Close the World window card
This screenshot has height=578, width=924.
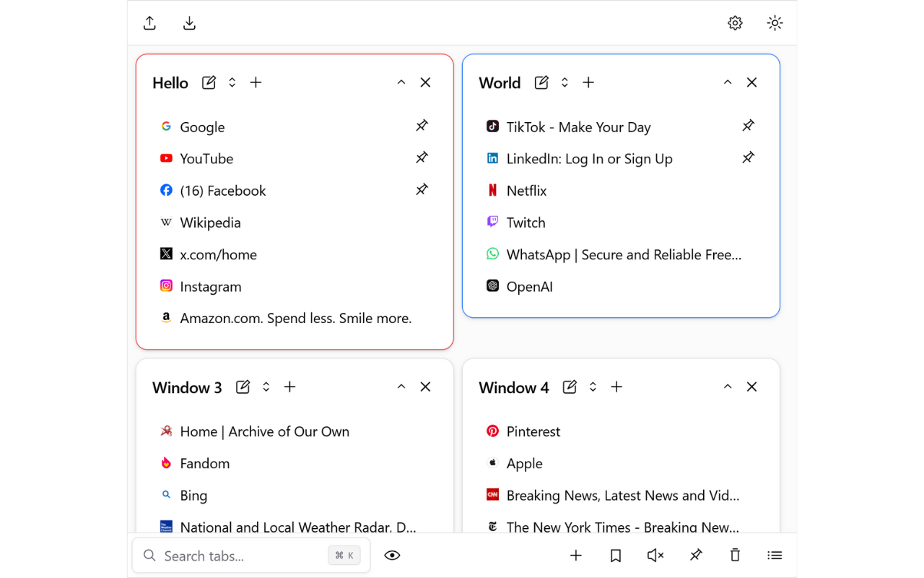(x=751, y=82)
